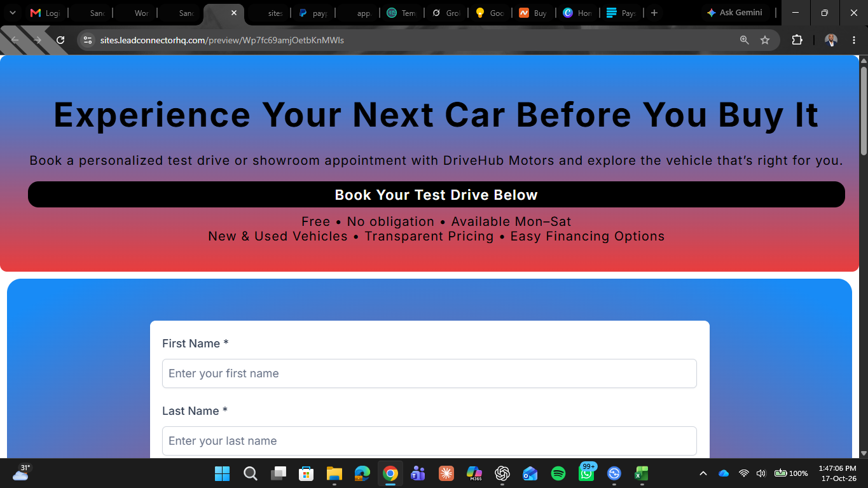Open the orange starburst app in taskbar
Image resolution: width=868 pixels, height=488 pixels.
tap(446, 473)
